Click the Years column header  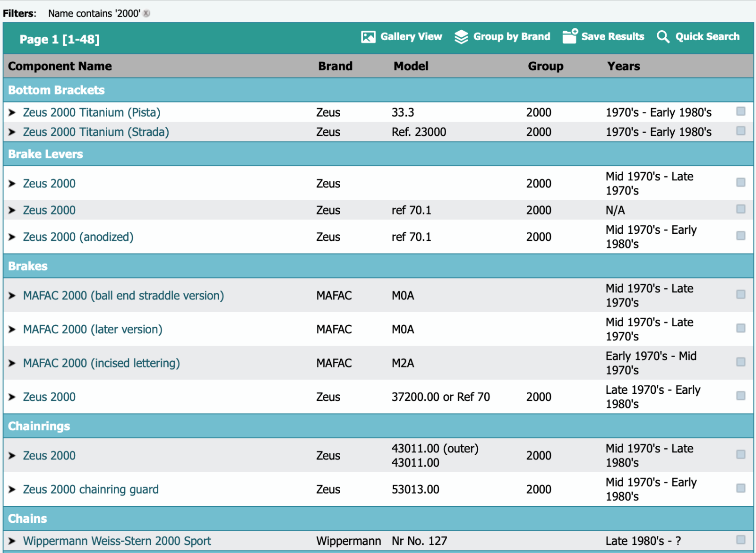click(623, 66)
